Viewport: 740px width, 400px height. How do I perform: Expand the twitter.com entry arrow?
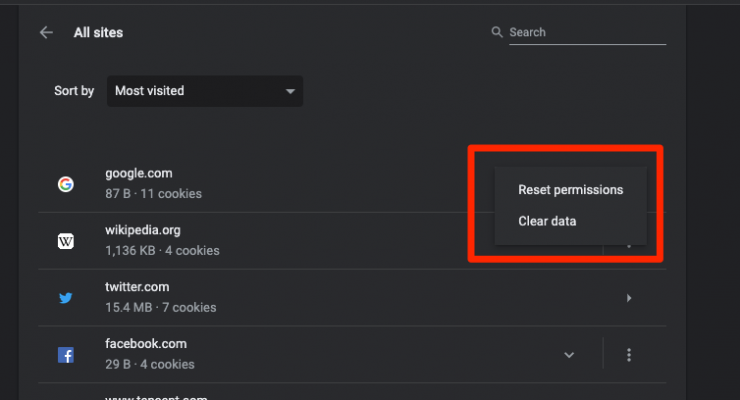(x=629, y=298)
